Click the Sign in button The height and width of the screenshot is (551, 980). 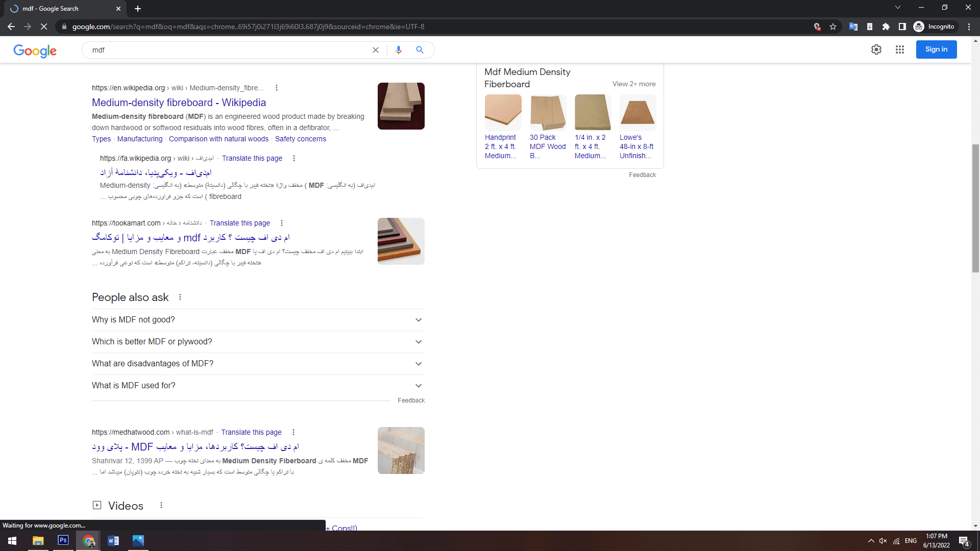point(936,49)
